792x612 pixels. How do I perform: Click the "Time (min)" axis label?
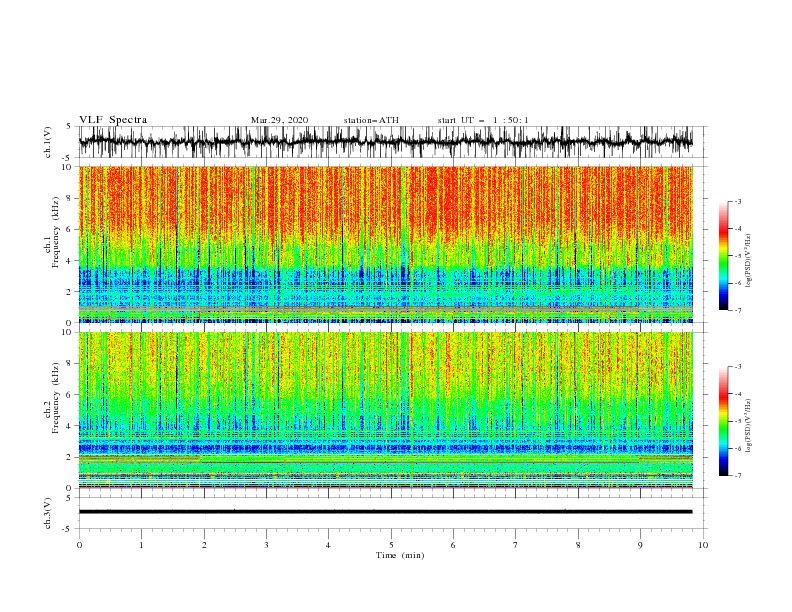(400, 555)
